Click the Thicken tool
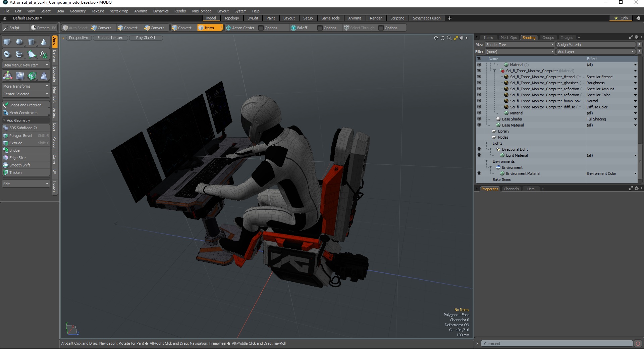 coord(26,172)
